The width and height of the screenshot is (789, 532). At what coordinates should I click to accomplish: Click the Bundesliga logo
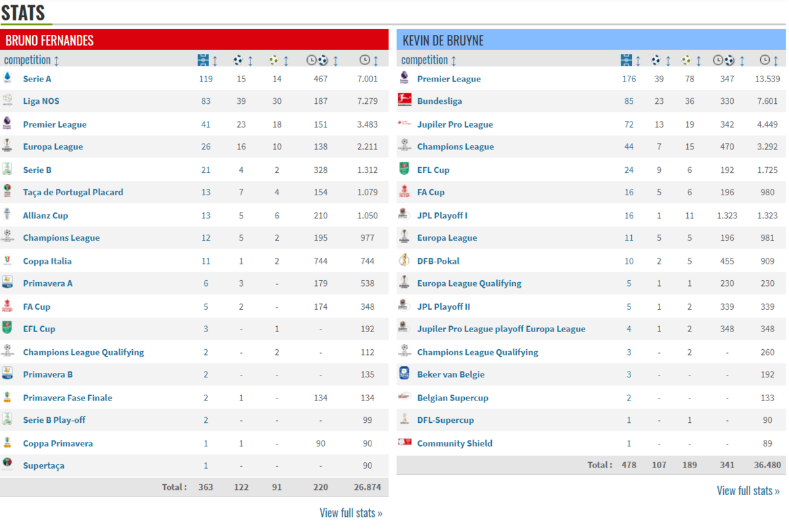[404, 101]
